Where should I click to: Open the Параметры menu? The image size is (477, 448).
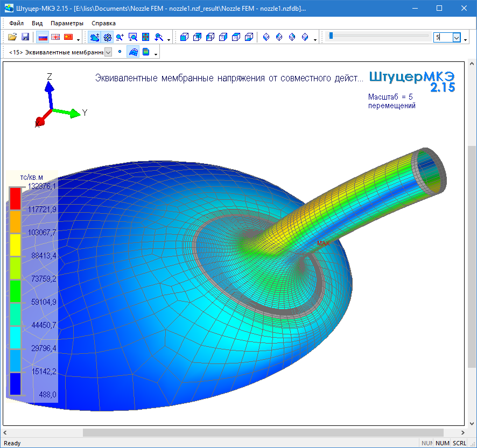(67, 23)
